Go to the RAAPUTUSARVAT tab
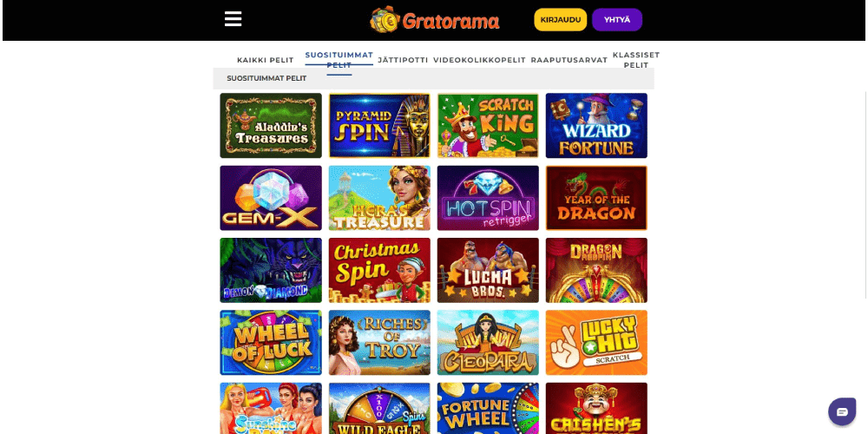Screen dimensions: 868x434 (569, 60)
